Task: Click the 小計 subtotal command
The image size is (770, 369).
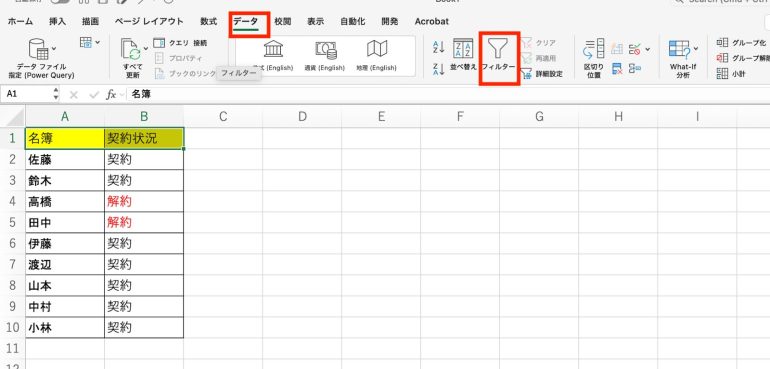Action: pos(731,74)
